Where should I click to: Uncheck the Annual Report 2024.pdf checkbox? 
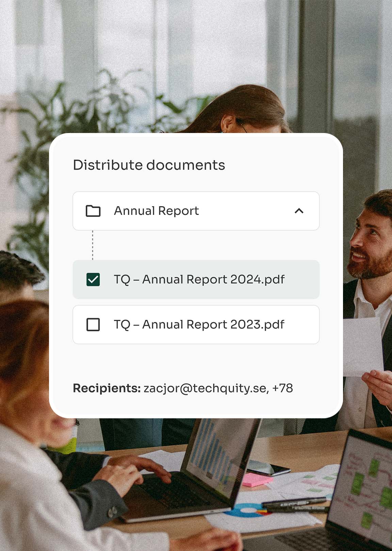coord(93,280)
